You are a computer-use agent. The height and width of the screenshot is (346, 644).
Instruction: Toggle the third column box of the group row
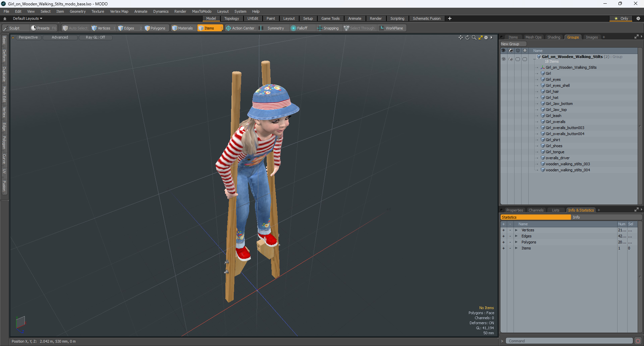pyautogui.click(x=518, y=59)
